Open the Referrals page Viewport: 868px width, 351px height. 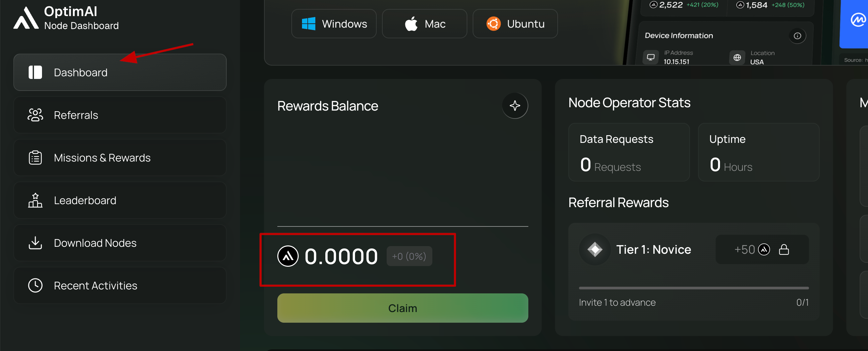point(120,115)
